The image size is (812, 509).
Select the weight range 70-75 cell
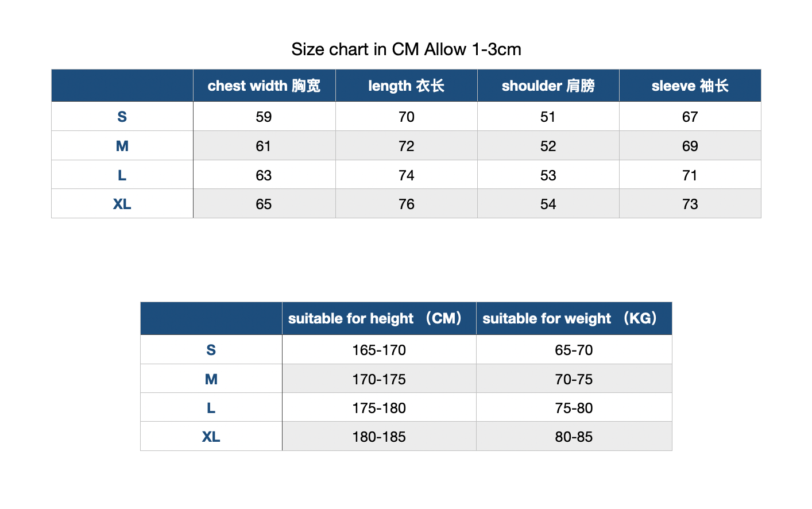pyautogui.click(x=574, y=379)
